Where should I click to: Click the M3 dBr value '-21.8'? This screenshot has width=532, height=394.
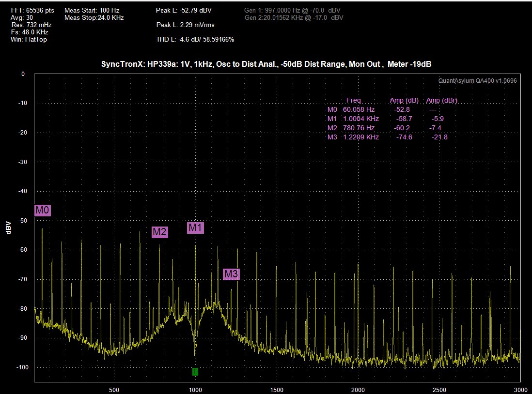(x=440, y=137)
